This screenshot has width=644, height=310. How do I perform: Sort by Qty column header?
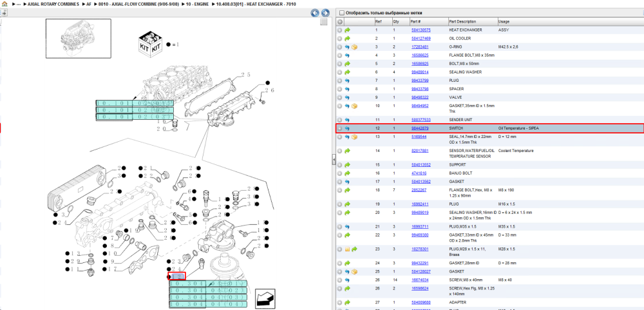[x=396, y=21]
